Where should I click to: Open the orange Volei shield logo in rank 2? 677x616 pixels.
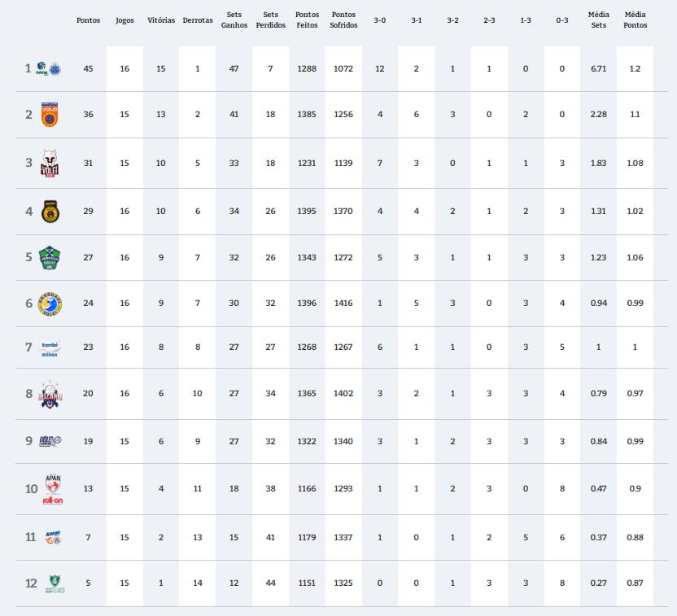pyautogui.click(x=50, y=115)
